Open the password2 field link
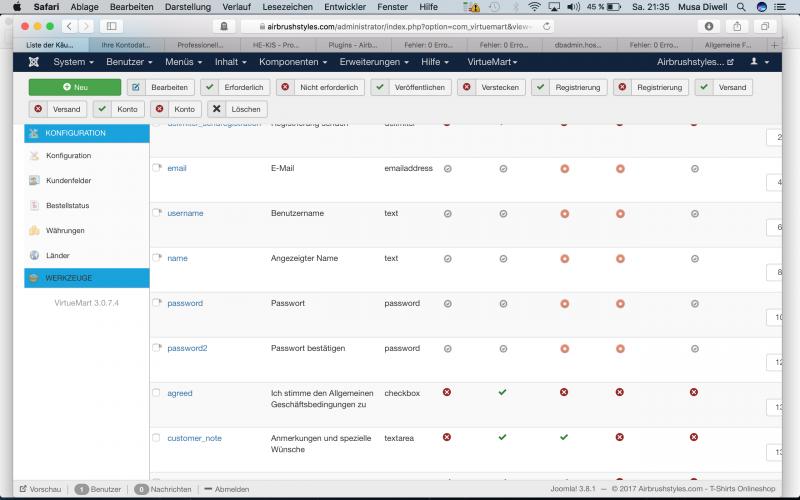This screenshot has height=500, width=800. pos(187,348)
